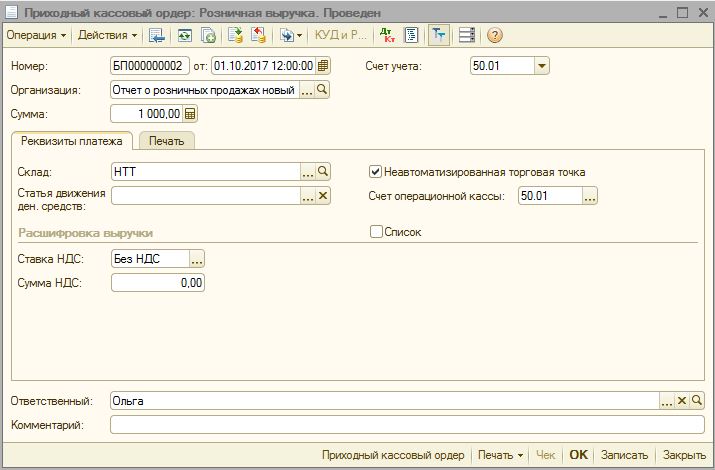Open calculator icon beside Сумма field
The height and width of the screenshot is (470, 715).
click(x=191, y=114)
